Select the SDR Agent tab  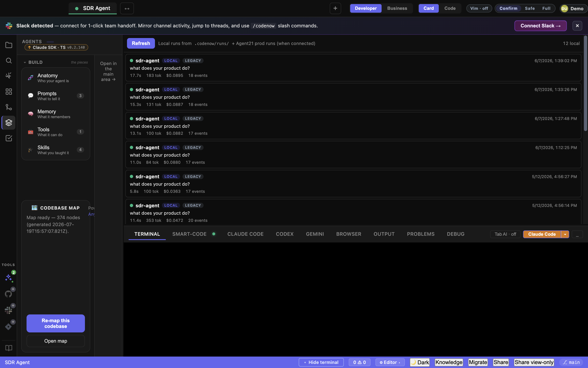tap(92, 8)
